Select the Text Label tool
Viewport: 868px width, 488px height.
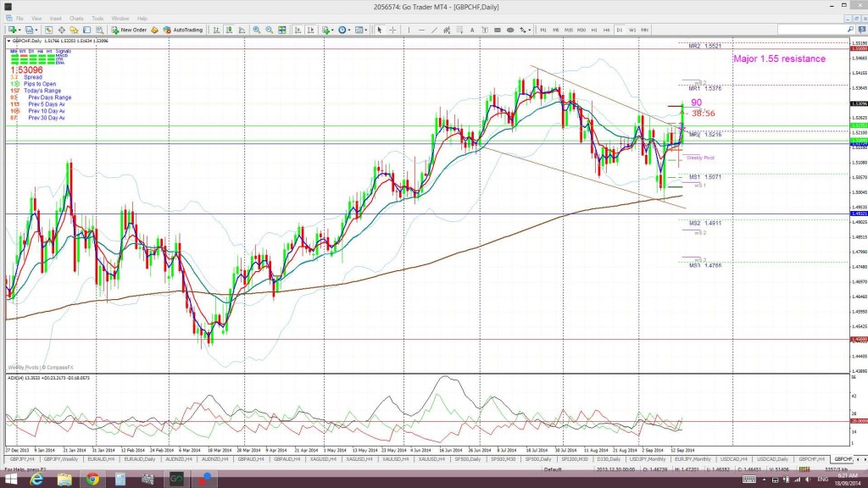point(485,30)
